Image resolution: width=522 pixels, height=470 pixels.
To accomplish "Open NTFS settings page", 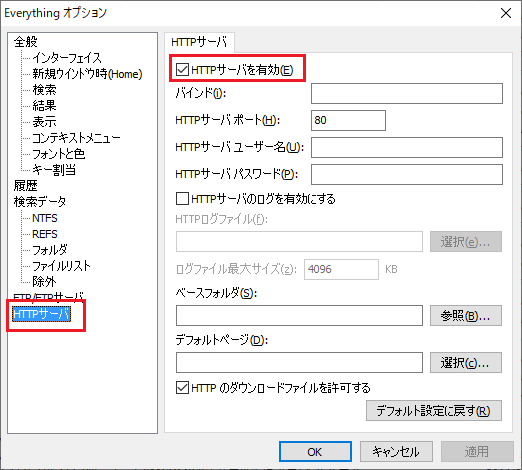I will click(x=45, y=218).
